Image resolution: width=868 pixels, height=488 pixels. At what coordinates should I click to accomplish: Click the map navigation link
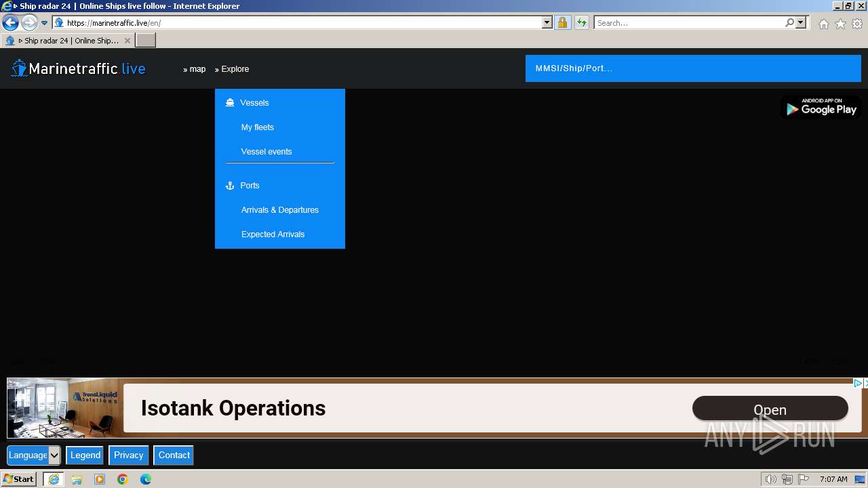tap(195, 69)
